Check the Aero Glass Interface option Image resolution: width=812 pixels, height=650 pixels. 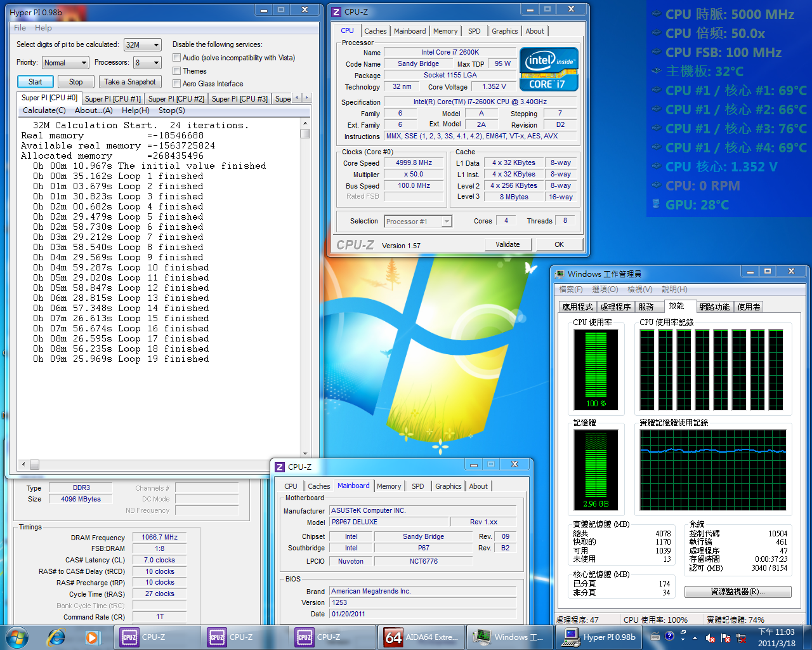tap(177, 83)
